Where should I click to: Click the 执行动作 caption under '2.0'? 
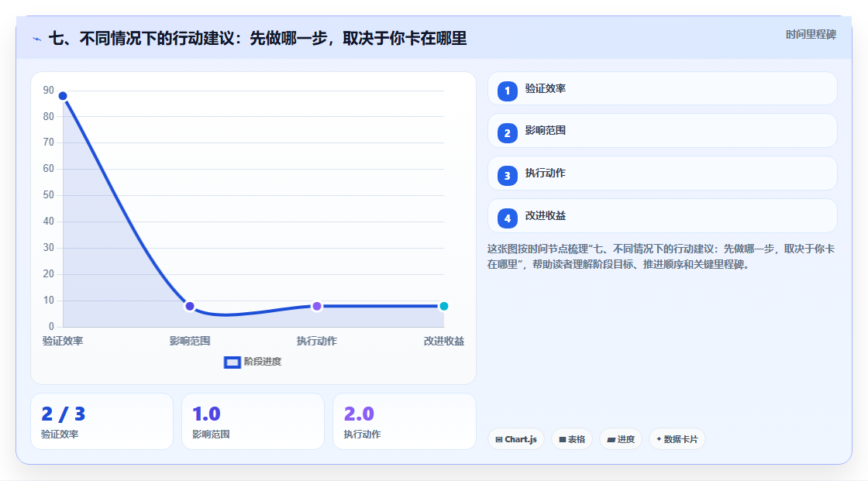click(x=362, y=435)
